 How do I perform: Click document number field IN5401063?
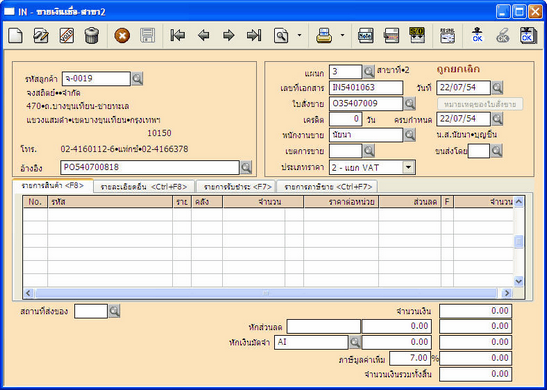tap(366, 88)
